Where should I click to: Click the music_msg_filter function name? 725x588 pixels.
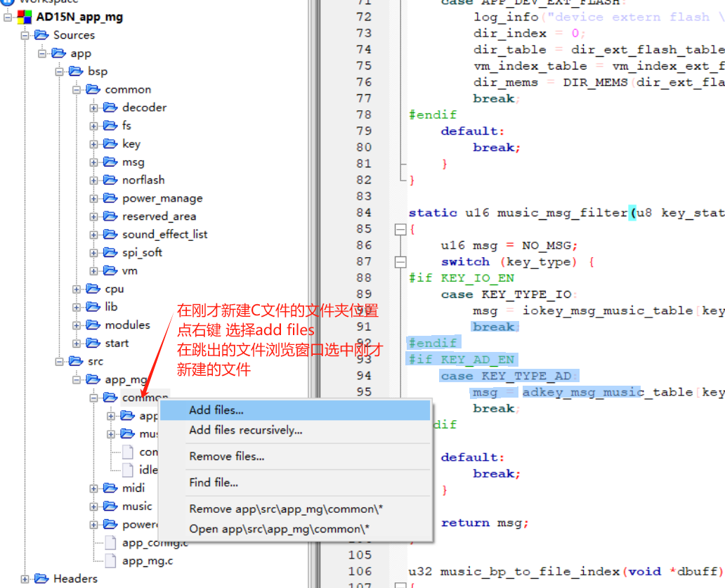562,213
